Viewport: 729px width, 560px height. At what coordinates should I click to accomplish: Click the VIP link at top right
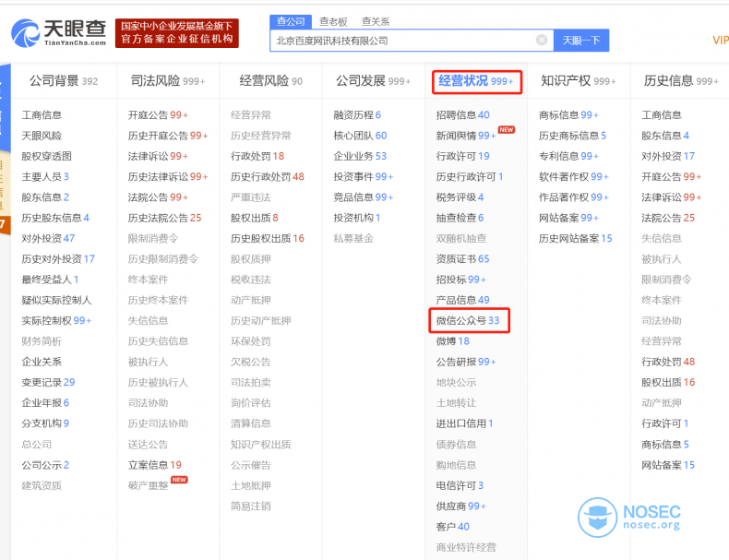[x=720, y=41]
